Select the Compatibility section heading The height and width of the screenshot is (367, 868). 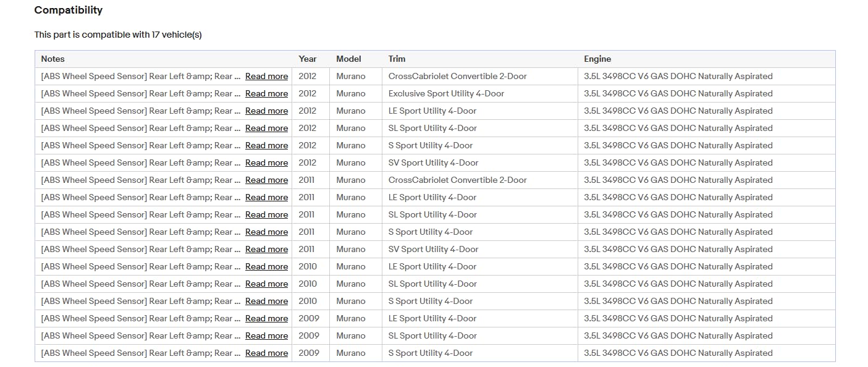click(x=69, y=11)
